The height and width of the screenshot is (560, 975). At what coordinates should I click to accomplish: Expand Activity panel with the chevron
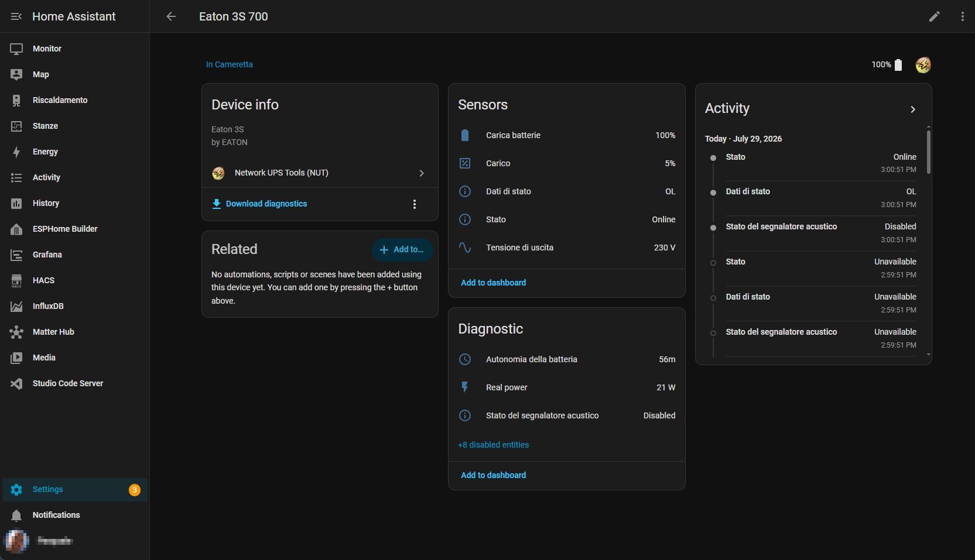pos(913,109)
